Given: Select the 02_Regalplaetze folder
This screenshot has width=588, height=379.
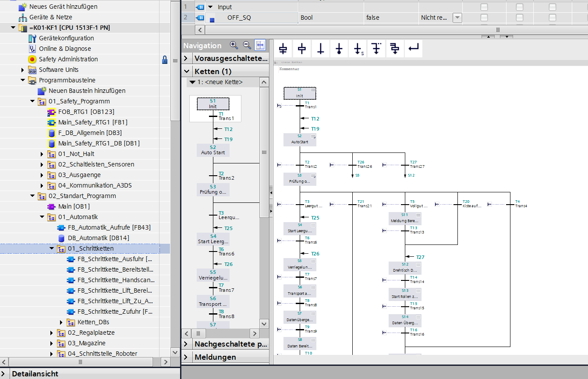Looking at the screenshot, I should click(x=91, y=333).
